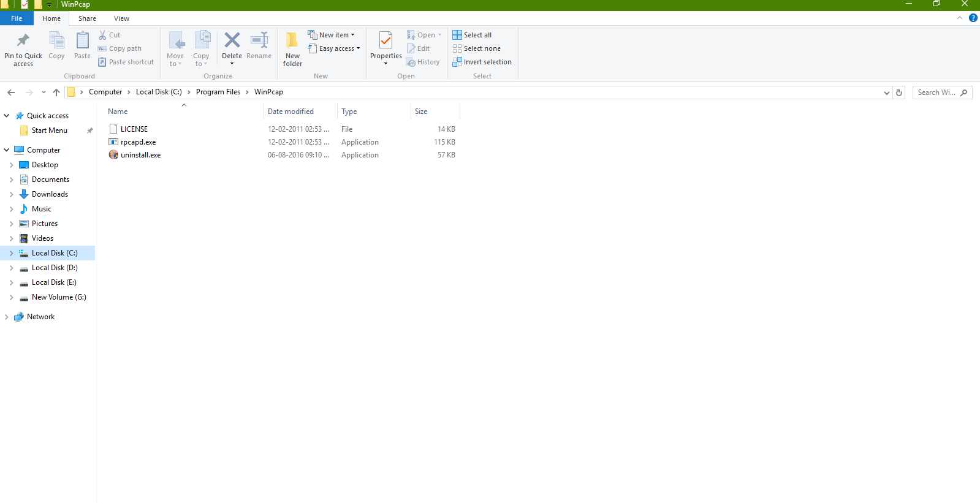Image resolution: width=980 pixels, height=503 pixels.
Task: Switch to the Share ribbon tab
Action: pyautogui.click(x=87, y=18)
